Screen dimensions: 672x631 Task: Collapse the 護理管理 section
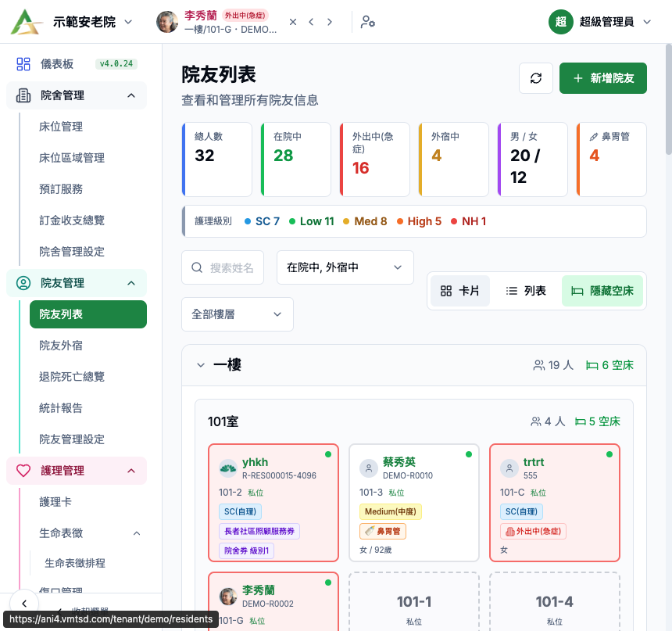(131, 471)
